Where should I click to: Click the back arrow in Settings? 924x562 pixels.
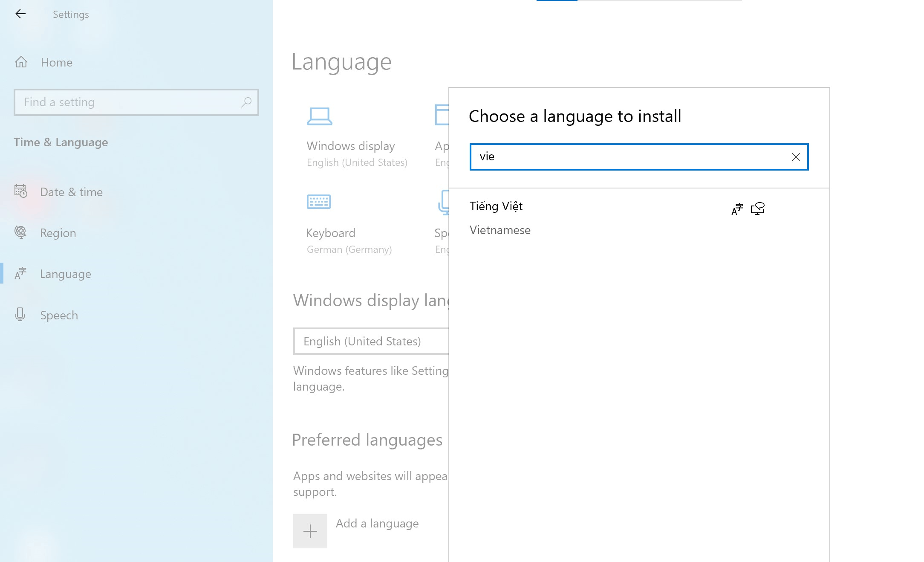pyautogui.click(x=20, y=14)
